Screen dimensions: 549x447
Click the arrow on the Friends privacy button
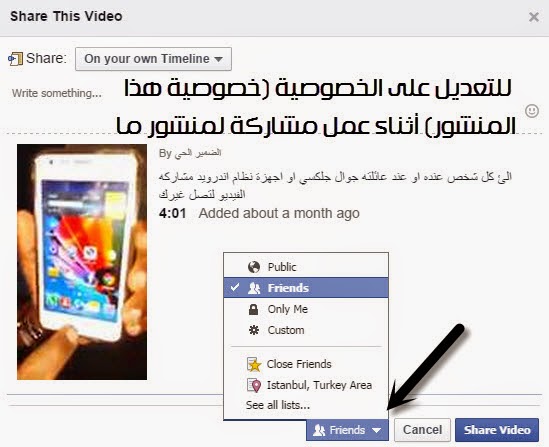pos(377,430)
